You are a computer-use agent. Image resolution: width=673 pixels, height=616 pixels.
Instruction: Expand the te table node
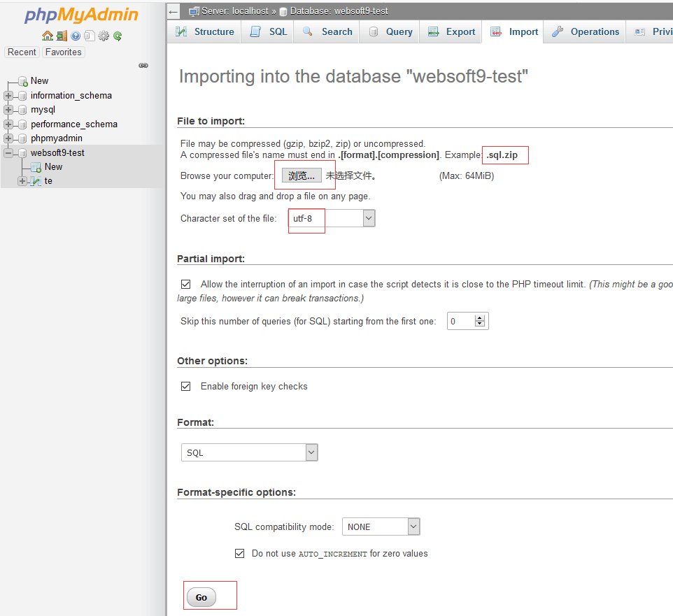tap(22, 182)
